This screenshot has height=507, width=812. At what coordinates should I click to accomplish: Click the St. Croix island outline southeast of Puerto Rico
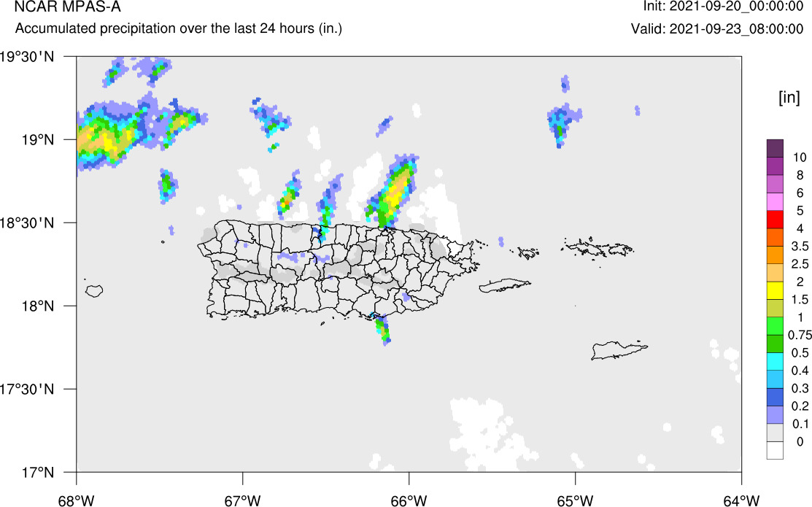tap(619, 350)
